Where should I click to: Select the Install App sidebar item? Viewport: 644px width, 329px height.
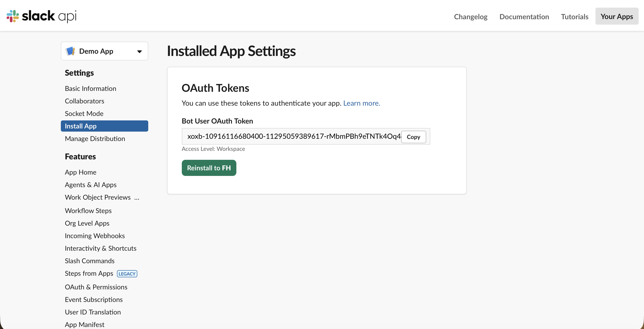[104, 126]
